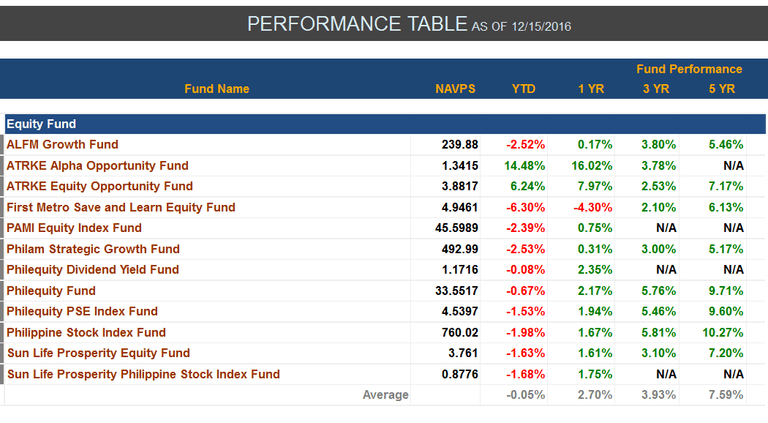Click NAVPS value 239.88
768x423 pixels.
(459, 144)
